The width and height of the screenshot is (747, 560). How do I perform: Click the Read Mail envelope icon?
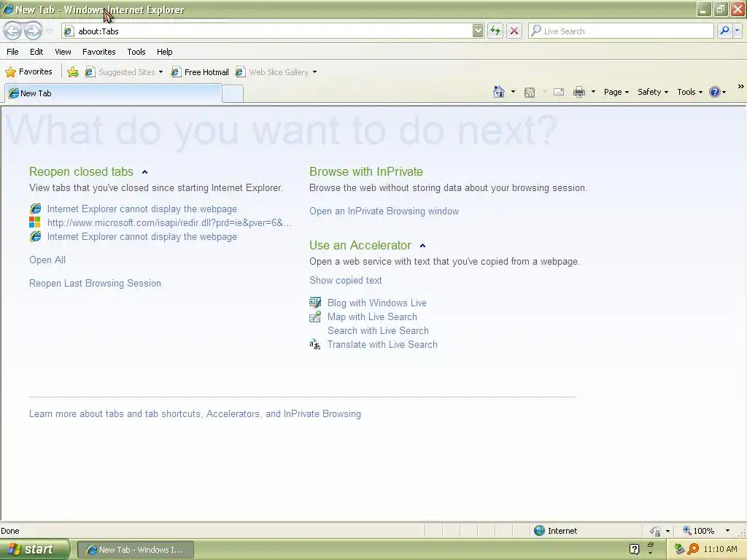coord(559,92)
